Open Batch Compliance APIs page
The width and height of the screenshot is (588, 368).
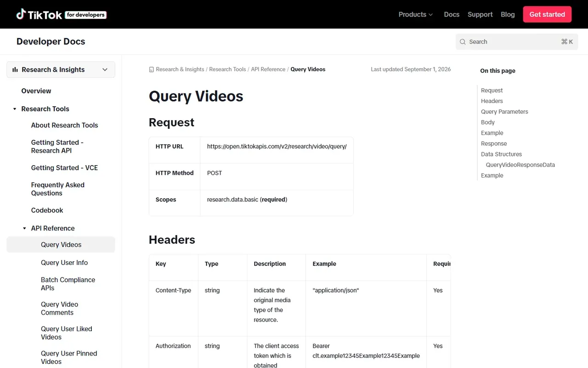point(68,284)
